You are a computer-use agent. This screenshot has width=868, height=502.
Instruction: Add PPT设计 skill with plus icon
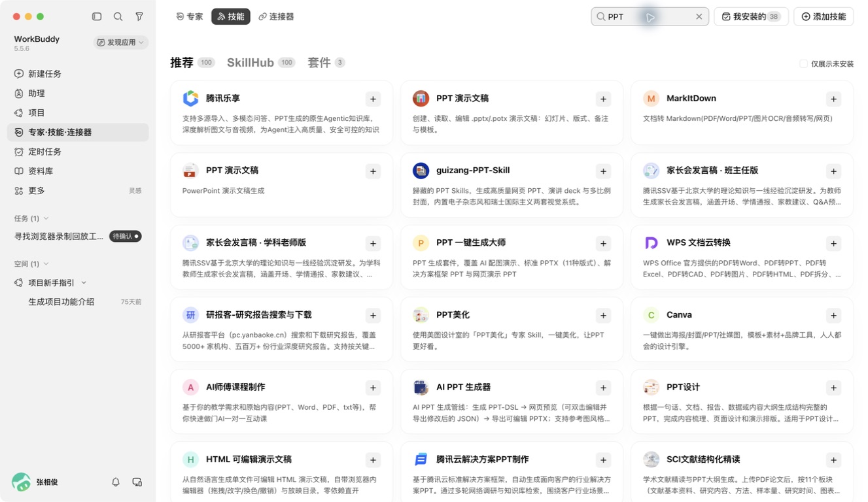point(833,388)
